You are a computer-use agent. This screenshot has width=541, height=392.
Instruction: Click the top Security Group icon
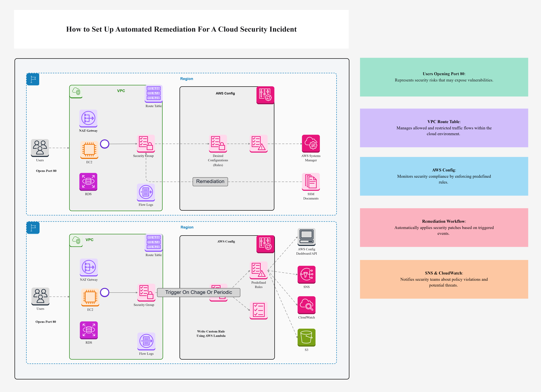point(146,144)
